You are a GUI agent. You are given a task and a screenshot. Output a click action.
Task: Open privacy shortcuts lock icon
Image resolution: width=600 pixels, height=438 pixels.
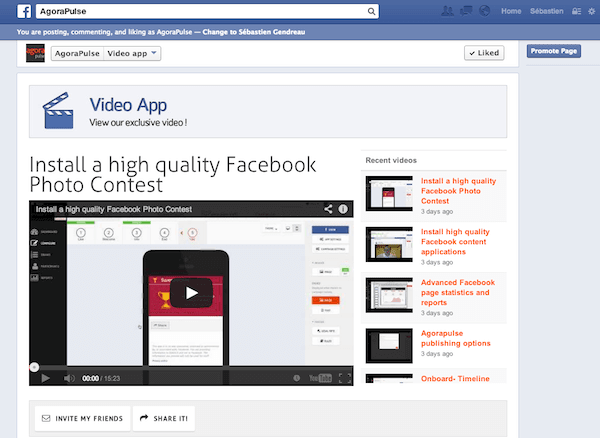(x=576, y=11)
